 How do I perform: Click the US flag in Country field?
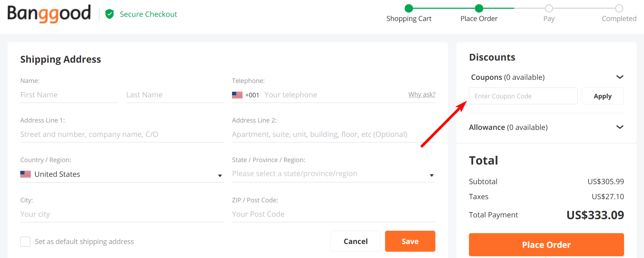(x=26, y=174)
